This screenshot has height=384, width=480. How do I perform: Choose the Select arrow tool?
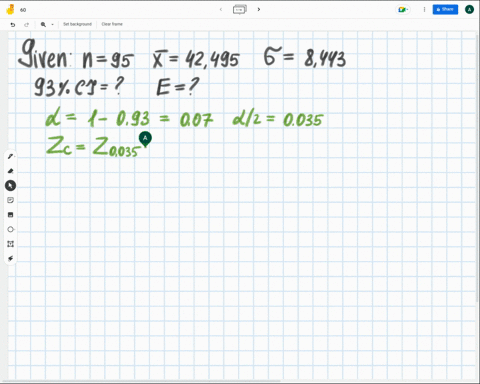pos(10,186)
